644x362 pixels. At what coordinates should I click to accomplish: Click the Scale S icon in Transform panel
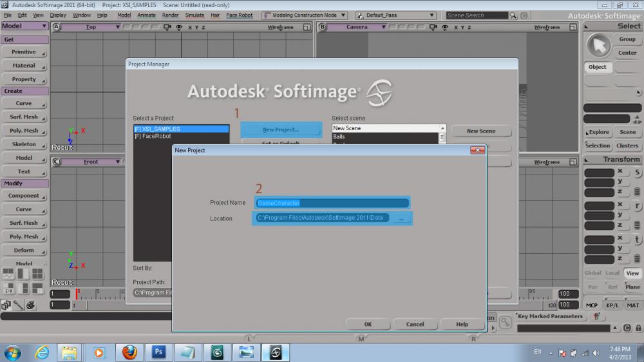tap(637, 172)
